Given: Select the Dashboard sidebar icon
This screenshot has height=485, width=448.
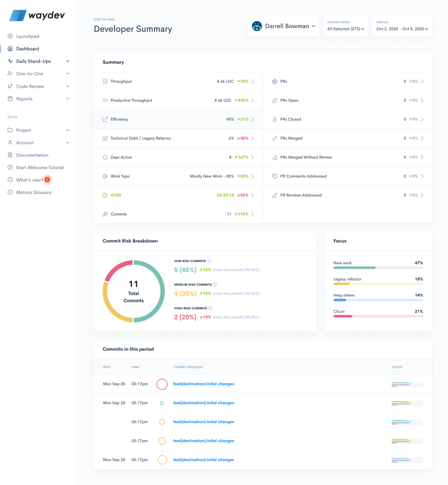Looking at the screenshot, I should (9, 48).
